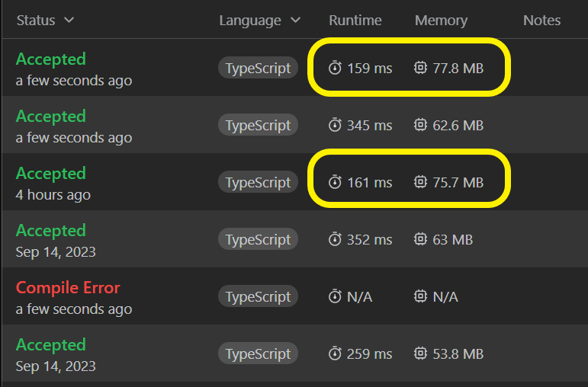Click 'a few seconds ago' under Compile Error
This screenshot has width=588, height=387.
[x=74, y=309]
